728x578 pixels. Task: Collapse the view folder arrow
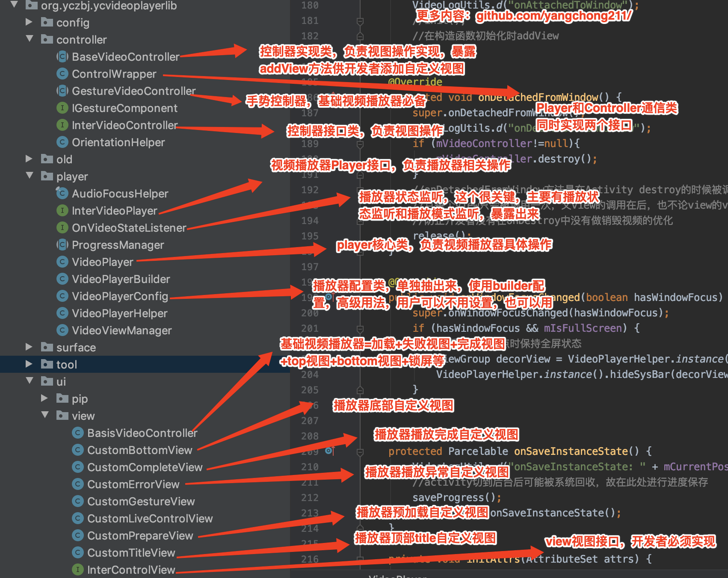(45, 415)
